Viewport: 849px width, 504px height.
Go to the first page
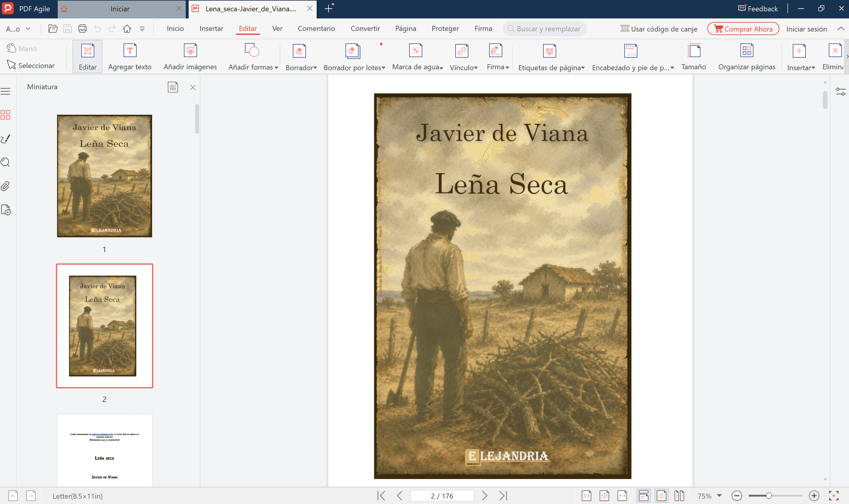(x=381, y=496)
